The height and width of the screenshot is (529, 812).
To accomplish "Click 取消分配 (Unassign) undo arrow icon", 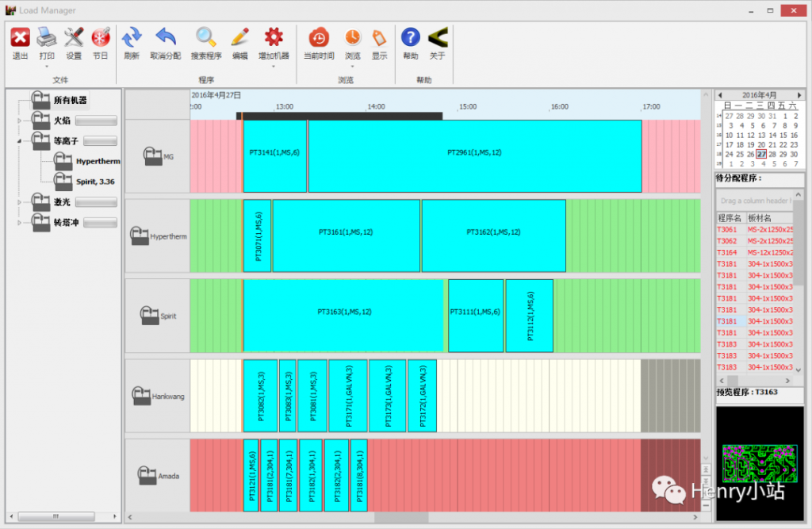I will pos(165,37).
